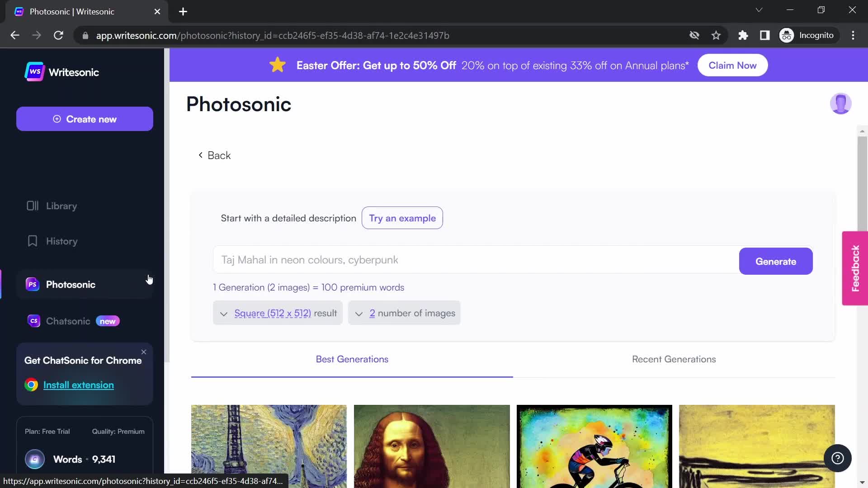This screenshot has width=868, height=488.
Task: Click the Back navigation chevron
Action: point(201,155)
